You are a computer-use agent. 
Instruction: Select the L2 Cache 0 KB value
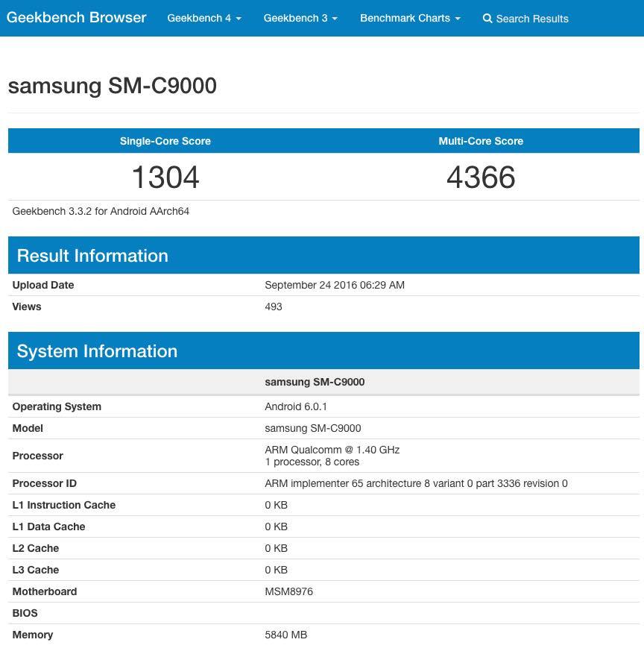click(276, 548)
